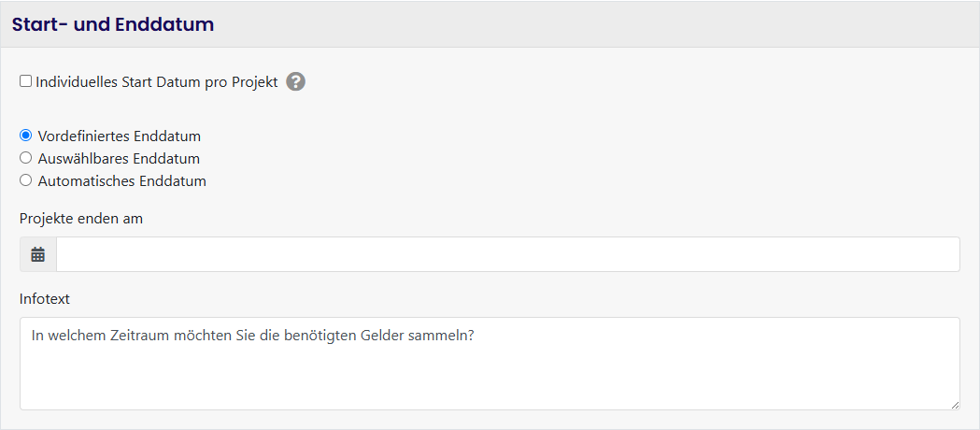
Task: Click the 'Individuelles Start Datum pro Projekt' label
Action: [x=157, y=82]
